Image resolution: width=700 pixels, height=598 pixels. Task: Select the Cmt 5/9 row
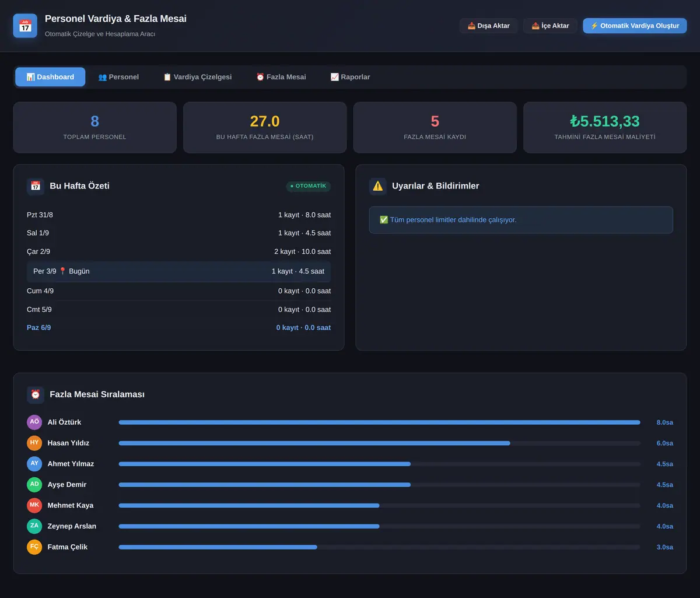coord(178,309)
